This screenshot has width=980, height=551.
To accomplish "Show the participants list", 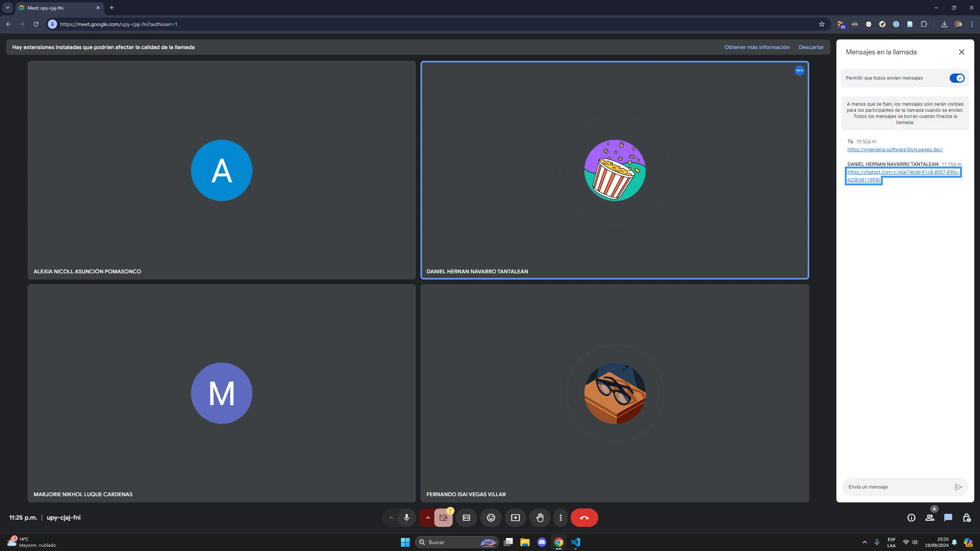I will coord(929,518).
